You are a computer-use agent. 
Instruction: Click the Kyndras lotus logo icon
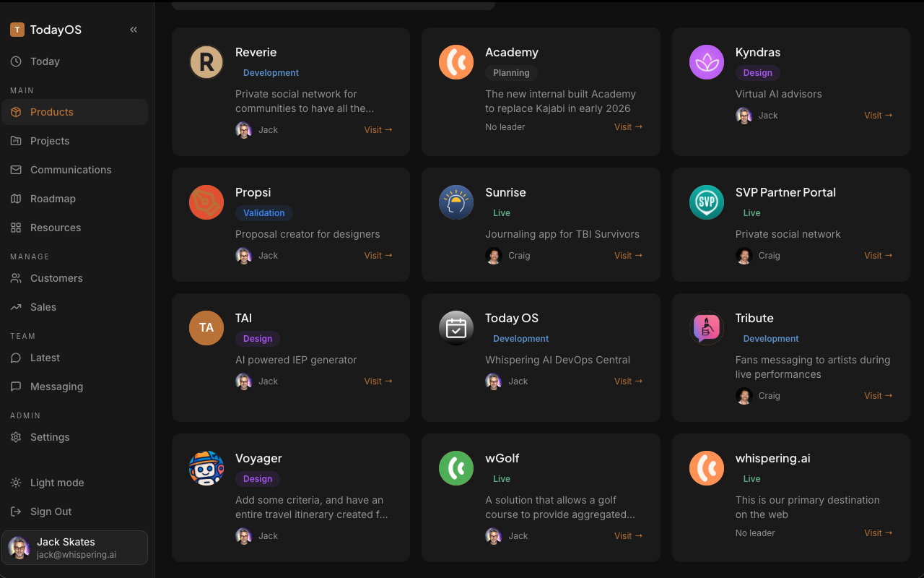pos(707,62)
